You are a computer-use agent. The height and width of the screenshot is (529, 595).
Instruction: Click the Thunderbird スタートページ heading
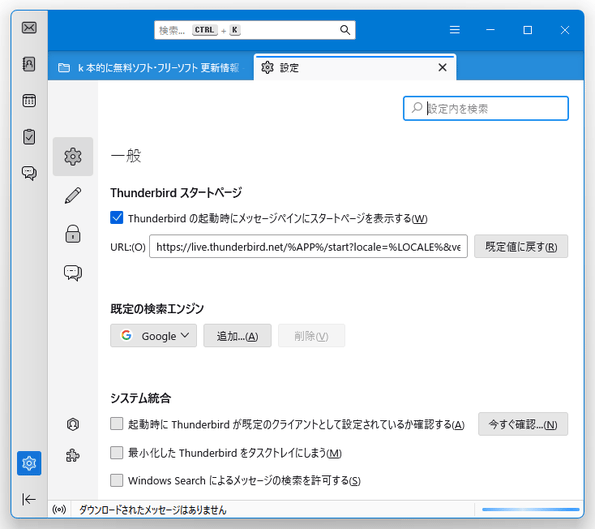click(x=176, y=192)
